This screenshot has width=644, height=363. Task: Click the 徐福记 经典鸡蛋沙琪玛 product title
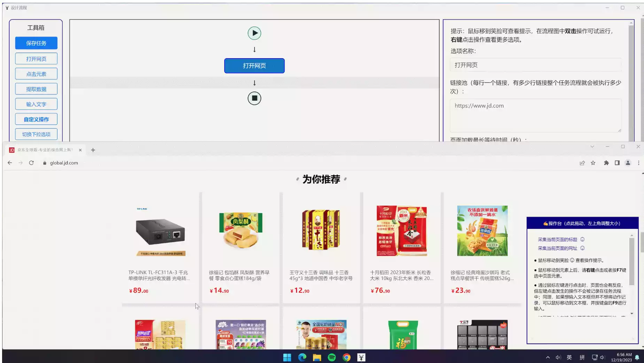[x=482, y=275]
